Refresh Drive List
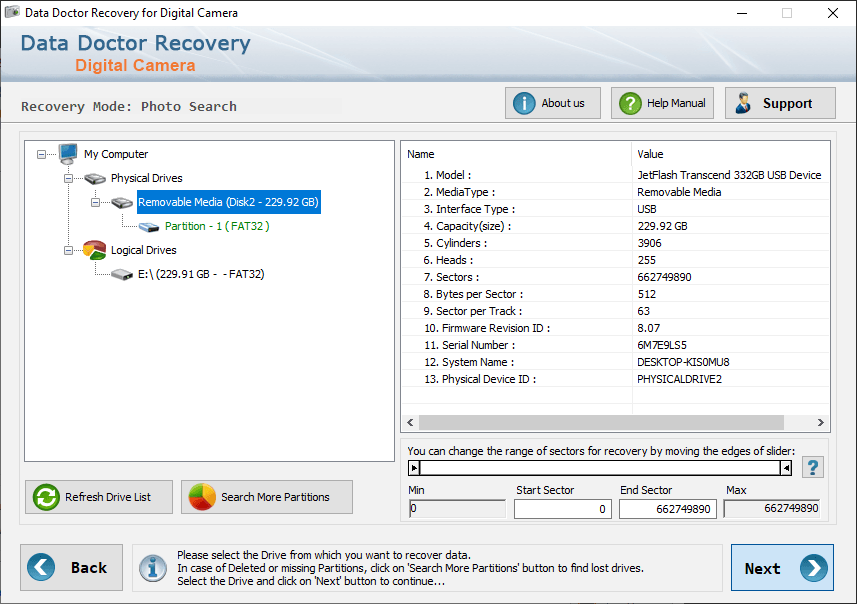This screenshot has width=857, height=604. tap(99, 497)
